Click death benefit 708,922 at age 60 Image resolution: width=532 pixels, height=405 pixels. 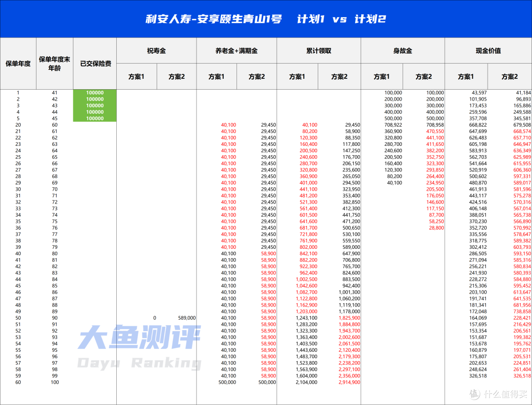coord(393,125)
